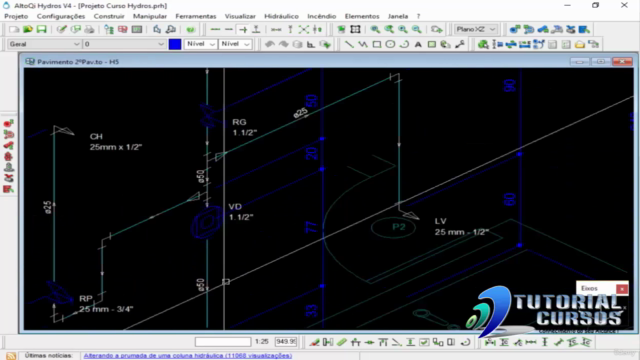Click the top red icon in left sidebar
640x360 pixels.
[9, 123]
